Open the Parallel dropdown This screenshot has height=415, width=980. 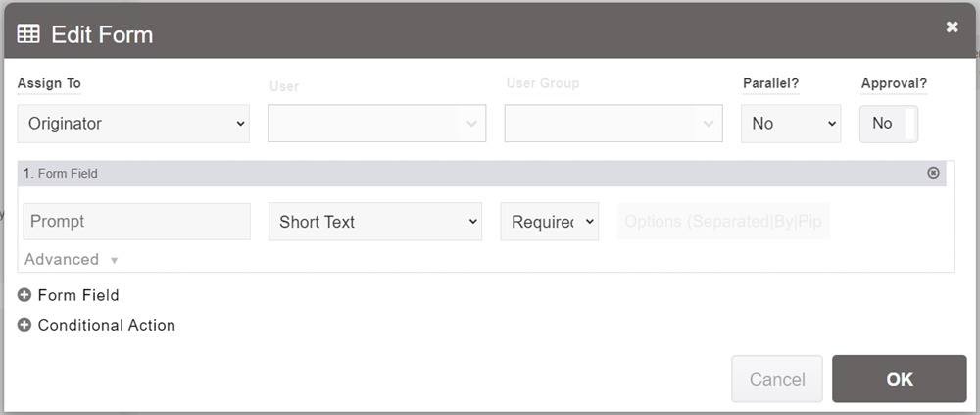tap(790, 124)
